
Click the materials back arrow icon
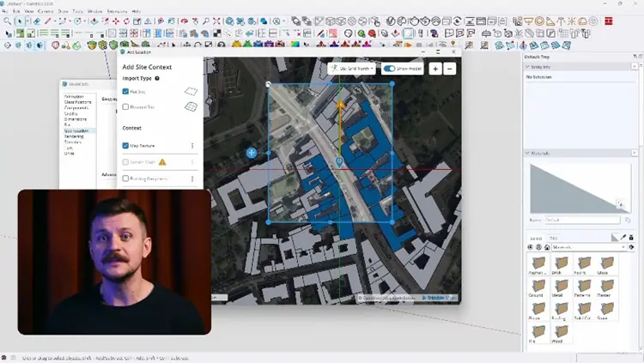click(531, 247)
